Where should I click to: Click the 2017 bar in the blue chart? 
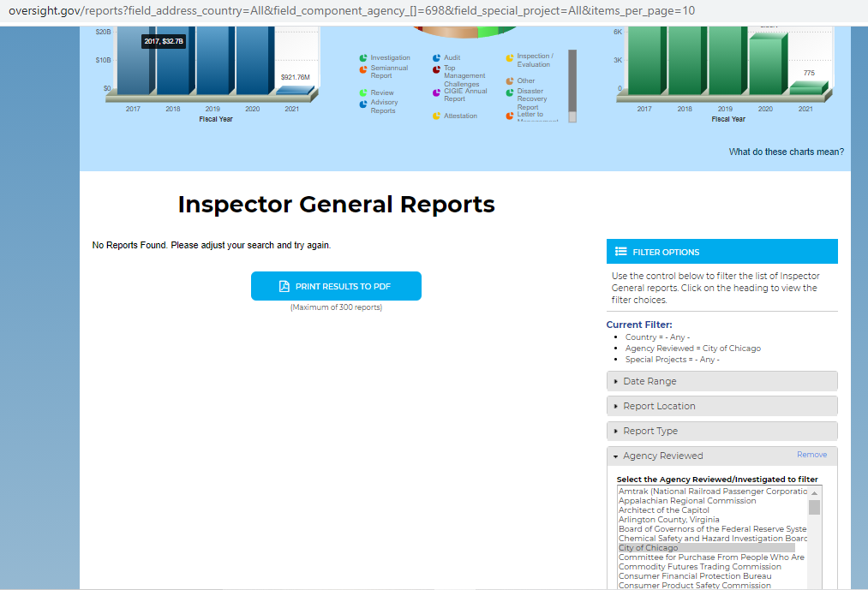pos(136,60)
